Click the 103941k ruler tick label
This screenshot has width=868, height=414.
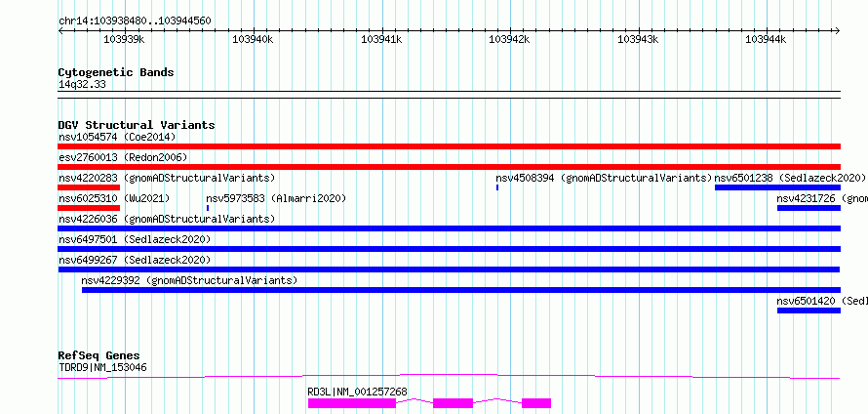point(381,39)
